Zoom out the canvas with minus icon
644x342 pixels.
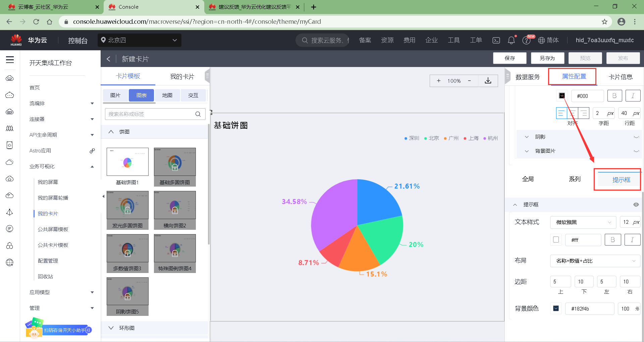(x=469, y=81)
